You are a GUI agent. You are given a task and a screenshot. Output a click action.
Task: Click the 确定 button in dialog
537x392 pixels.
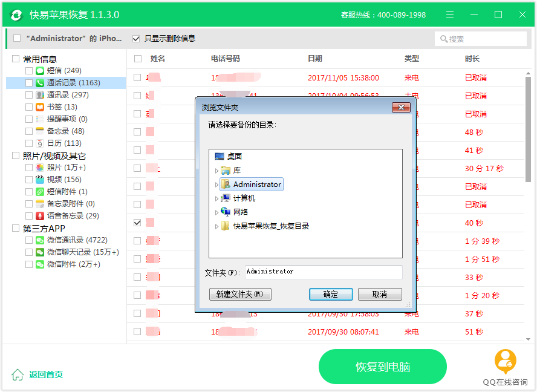coord(331,295)
